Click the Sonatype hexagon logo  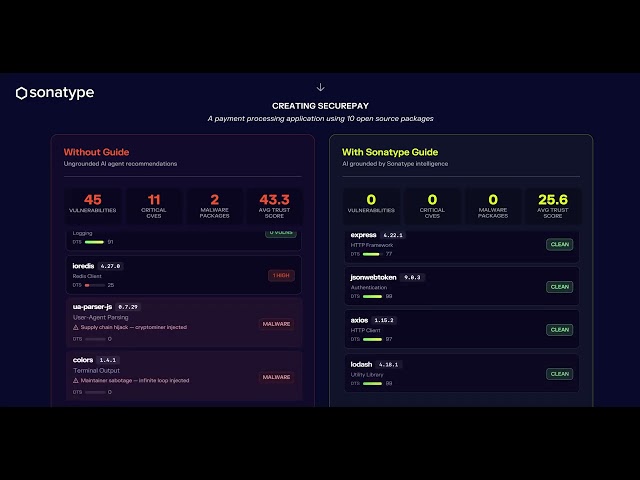click(x=21, y=93)
